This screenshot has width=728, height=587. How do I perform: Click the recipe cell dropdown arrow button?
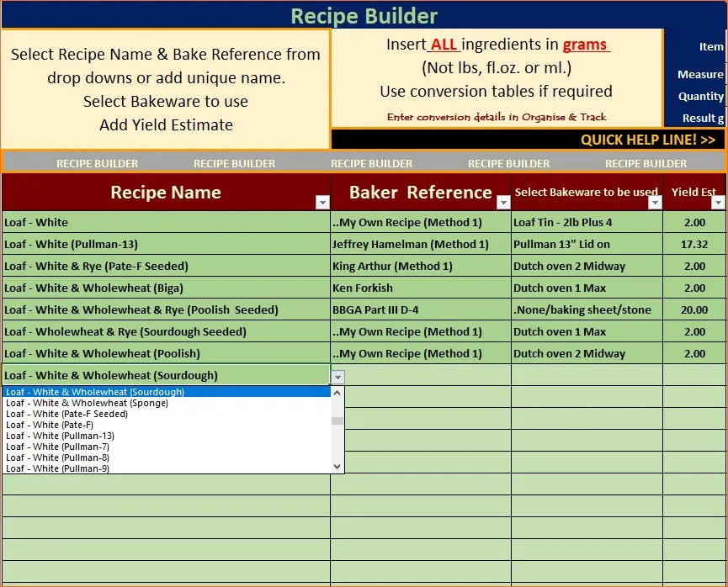[337, 377]
